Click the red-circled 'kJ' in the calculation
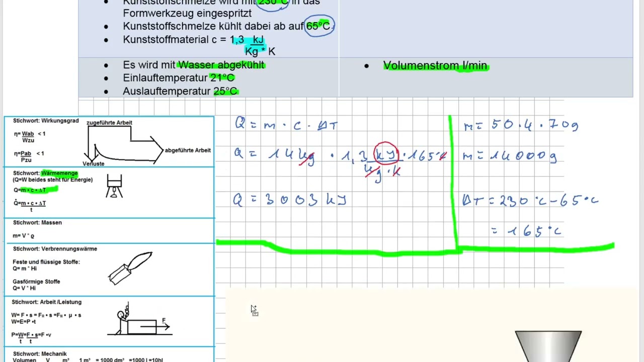The image size is (644, 362). point(386,154)
